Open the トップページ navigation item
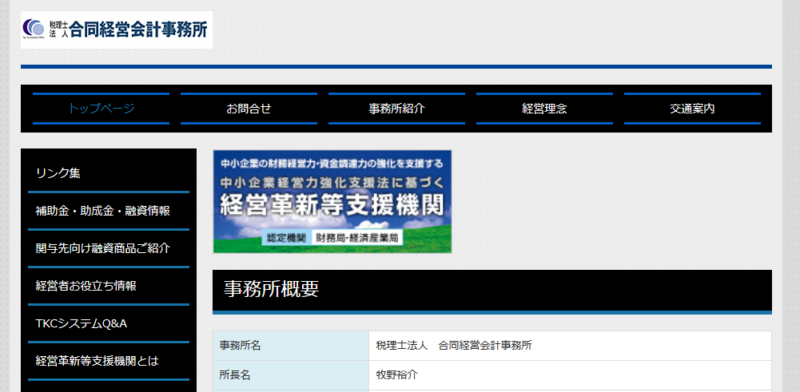 pos(101,109)
